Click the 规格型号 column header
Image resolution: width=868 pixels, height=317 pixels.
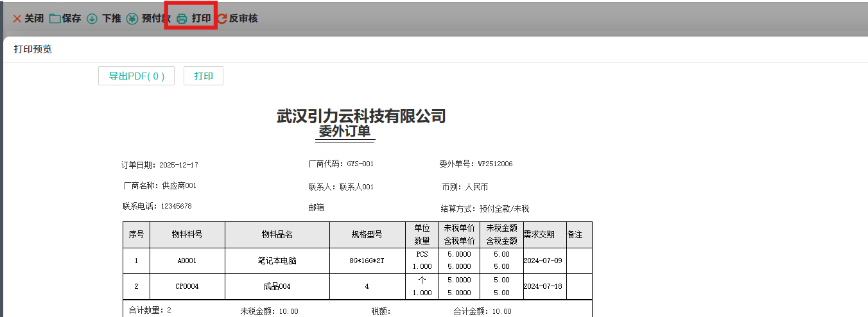[x=367, y=235]
